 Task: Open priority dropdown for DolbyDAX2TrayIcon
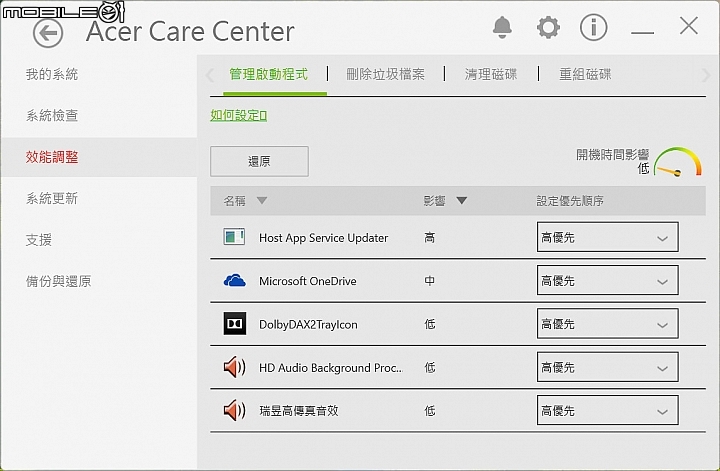(607, 324)
